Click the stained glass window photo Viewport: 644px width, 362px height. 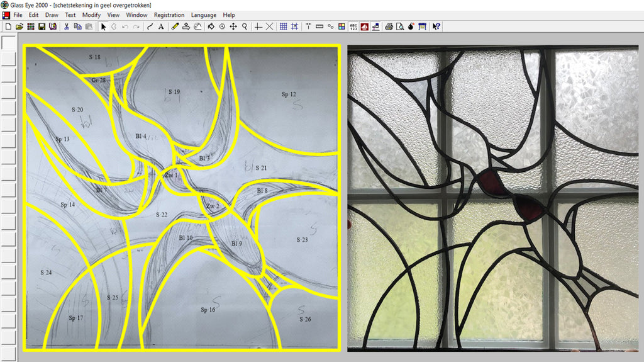pyautogui.click(x=495, y=198)
